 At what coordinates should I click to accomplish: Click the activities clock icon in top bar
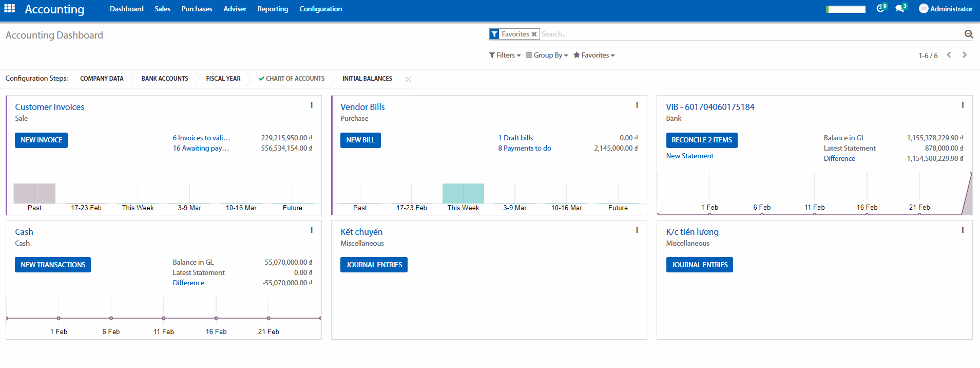pos(880,9)
